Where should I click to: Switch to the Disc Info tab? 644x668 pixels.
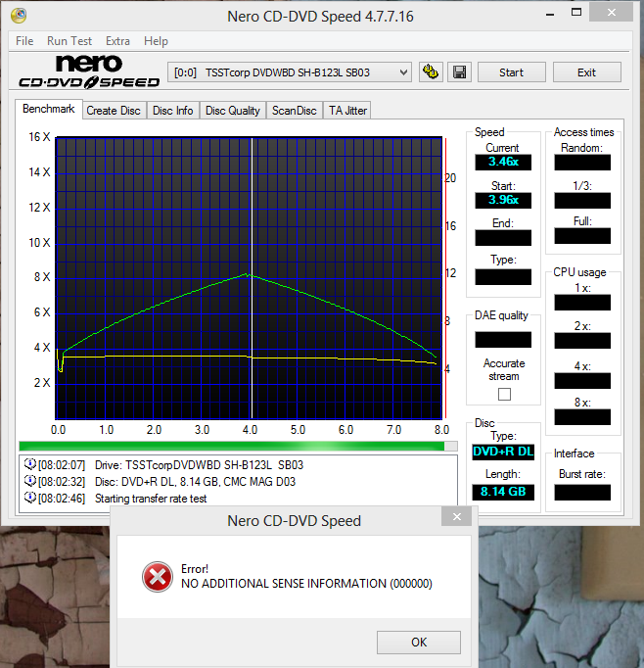[x=173, y=111]
